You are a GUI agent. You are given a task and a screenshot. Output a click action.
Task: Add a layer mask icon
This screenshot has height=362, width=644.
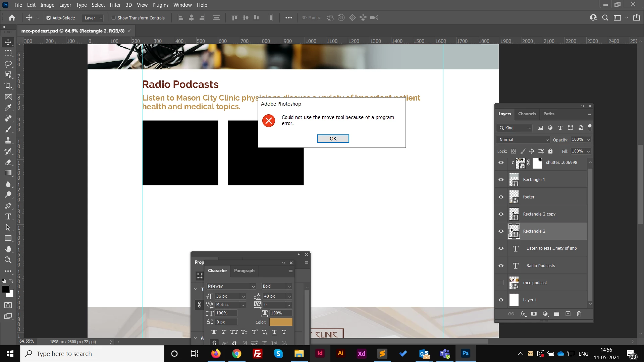coord(534,314)
